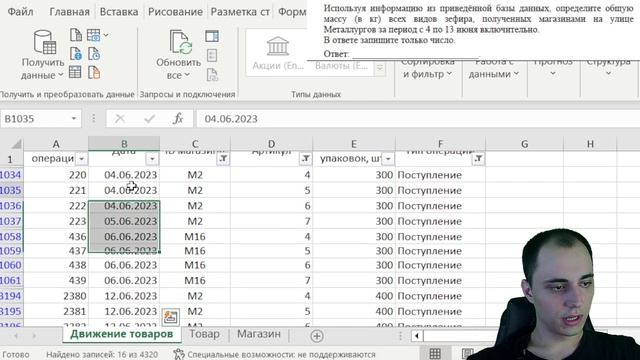Screen dimensions: 640x360
Task: Click the Name Box showing B1035
Action: (35, 119)
